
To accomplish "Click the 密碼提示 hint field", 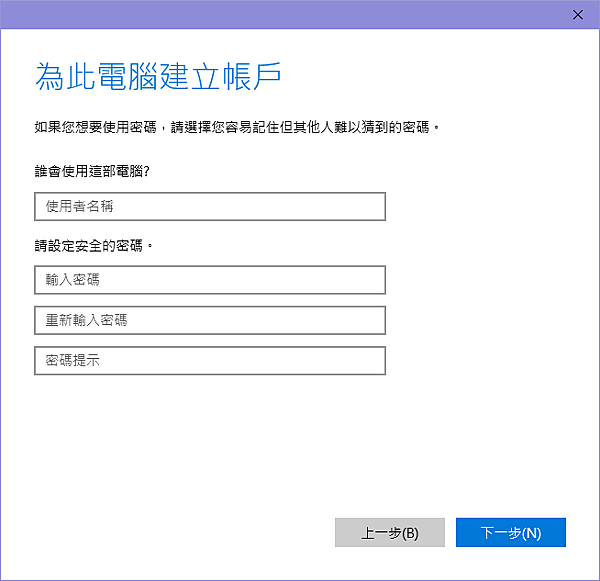I will click(210, 361).
